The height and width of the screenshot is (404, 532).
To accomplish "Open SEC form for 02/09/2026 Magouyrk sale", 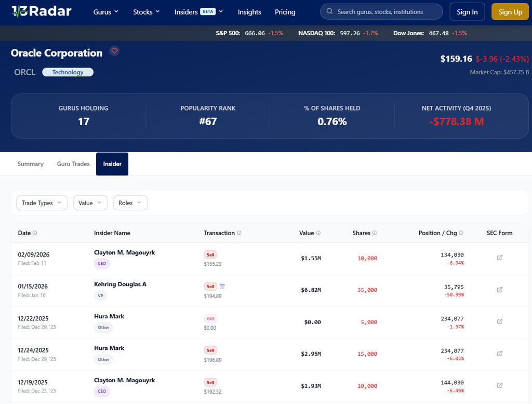I will [x=499, y=258].
